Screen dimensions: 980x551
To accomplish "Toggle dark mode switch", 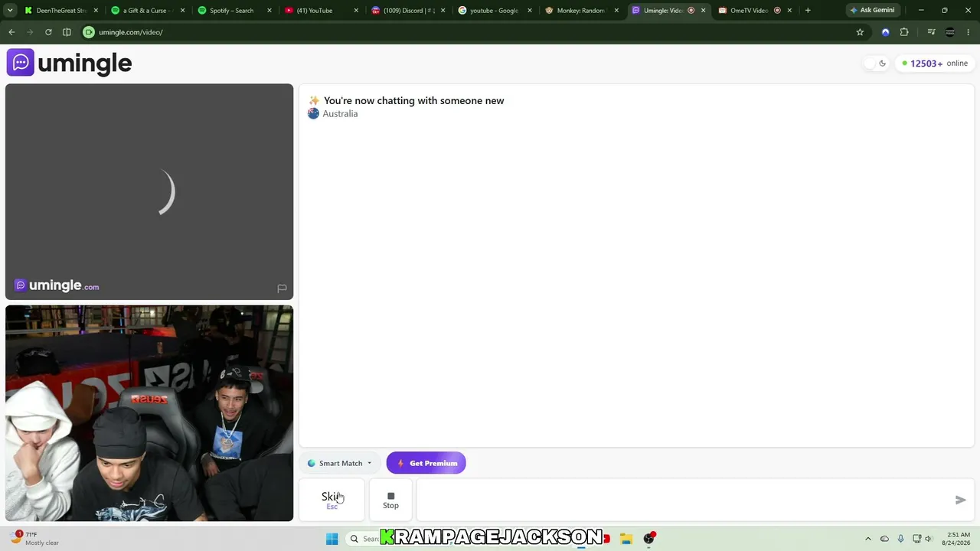I will (875, 64).
